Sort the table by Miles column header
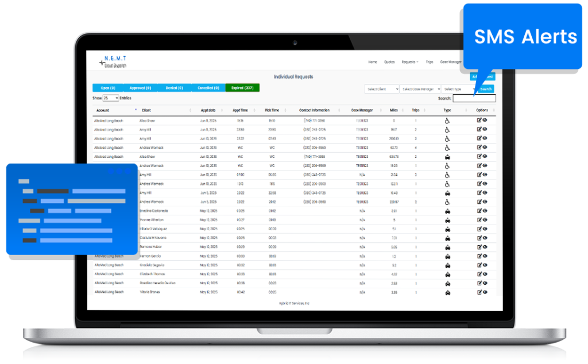Viewport: 588px width, 364px height. coord(394,110)
